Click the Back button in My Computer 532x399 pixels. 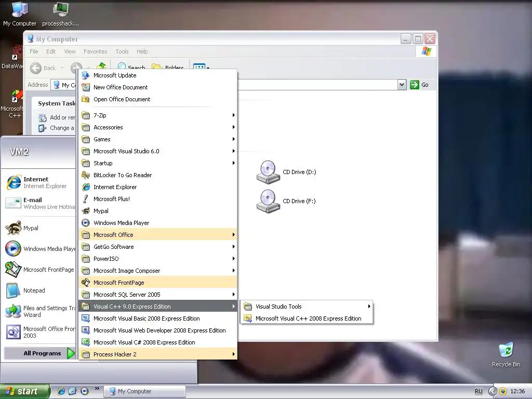tap(43, 68)
